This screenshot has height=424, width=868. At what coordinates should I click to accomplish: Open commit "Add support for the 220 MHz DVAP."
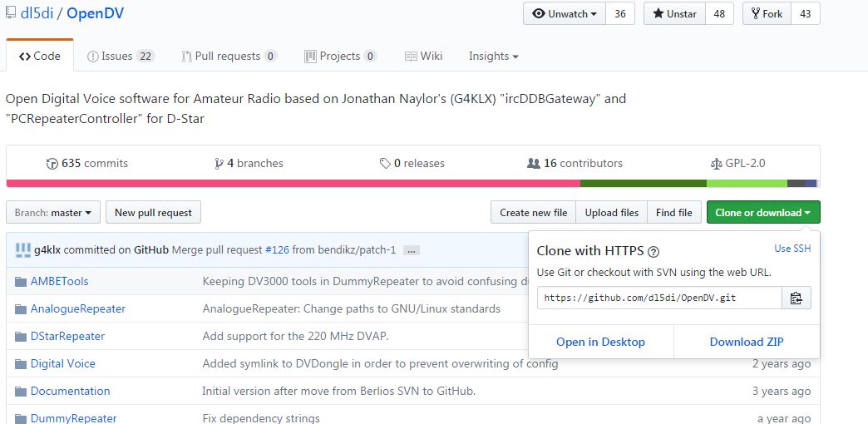pyautogui.click(x=296, y=337)
